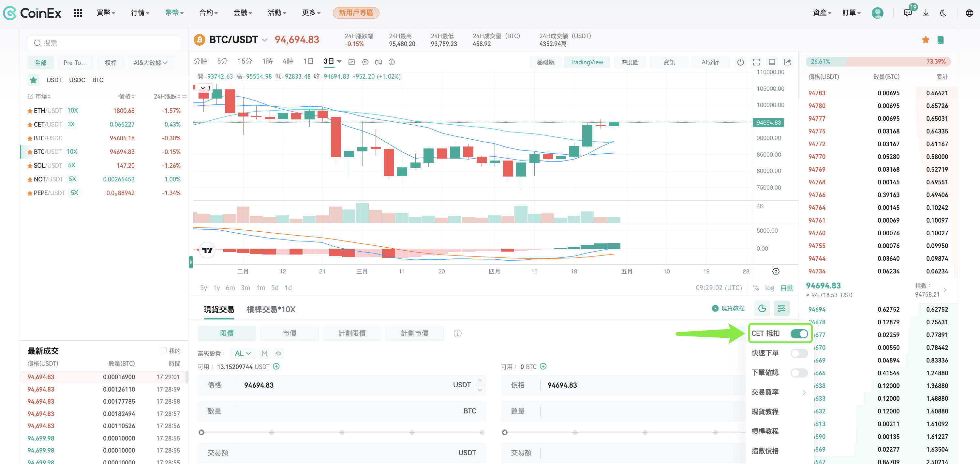Image resolution: width=980 pixels, height=464 pixels.
Task: Open the AI分析 tab
Action: click(710, 62)
